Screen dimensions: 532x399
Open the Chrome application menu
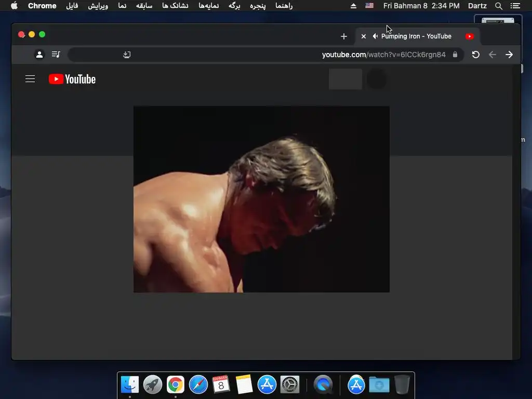tap(42, 6)
